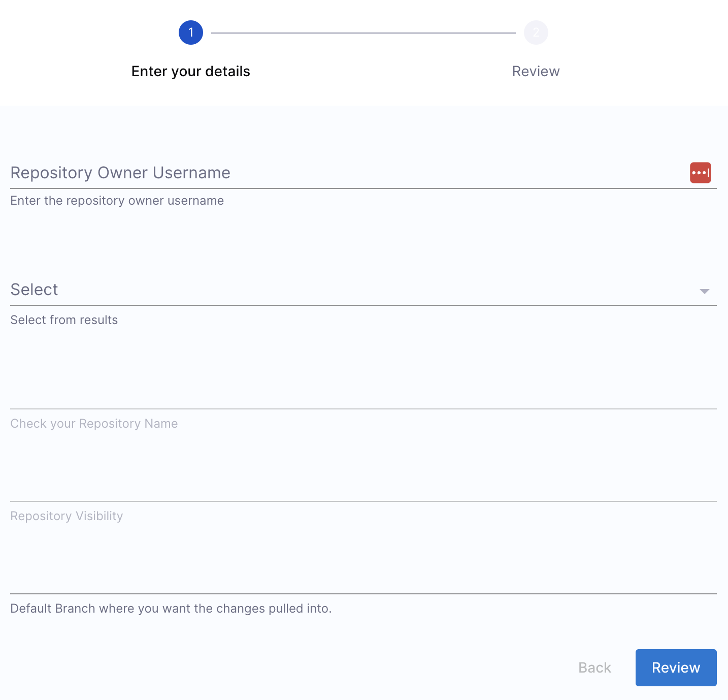
Task: Click "Enter the repository owner username" hint
Action: pos(117,201)
